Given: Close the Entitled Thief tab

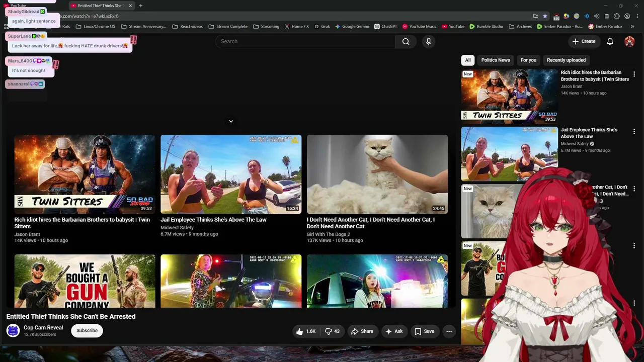Looking at the screenshot, I should (130, 6).
